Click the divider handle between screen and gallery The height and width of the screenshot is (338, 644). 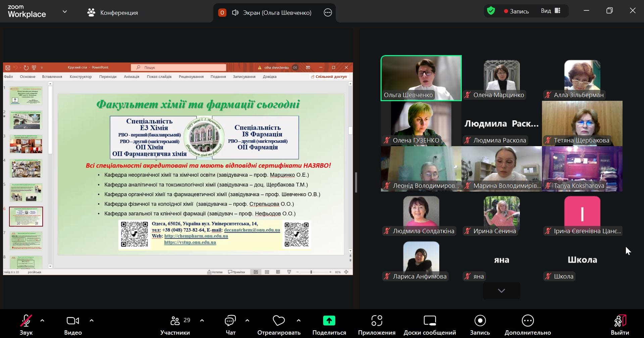(356, 182)
